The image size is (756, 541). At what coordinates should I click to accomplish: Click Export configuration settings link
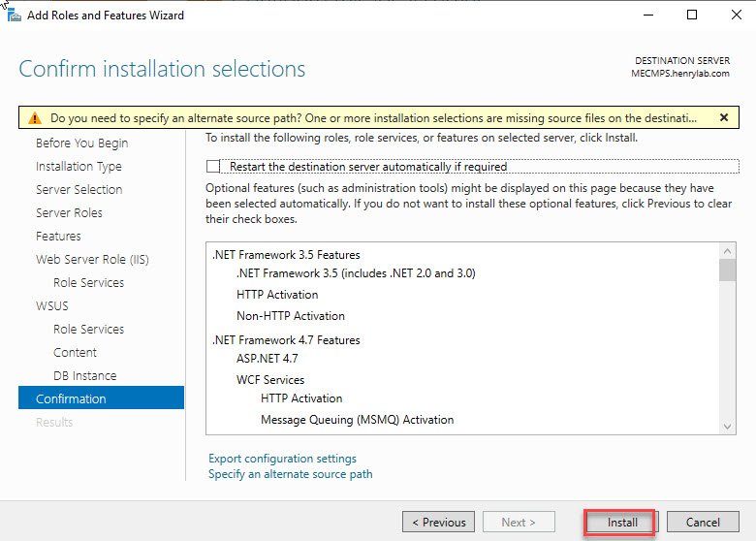282,459
